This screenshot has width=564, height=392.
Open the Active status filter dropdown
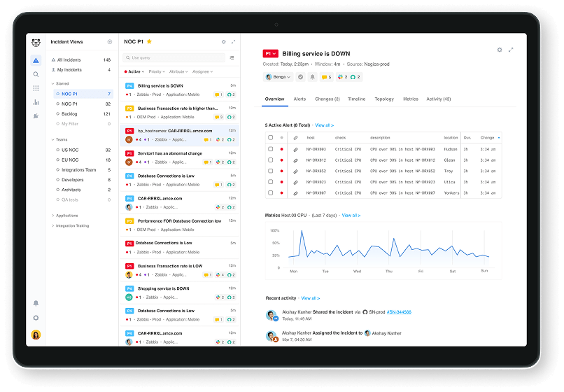(134, 71)
